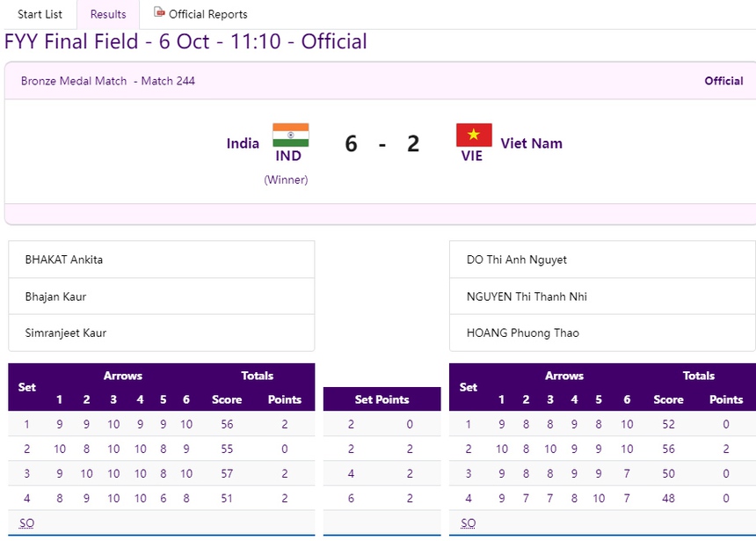Viewport: 756px width, 541px height.
Task: Click the Viet Nam flag icon
Action: pyautogui.click(x=472, y=135)
